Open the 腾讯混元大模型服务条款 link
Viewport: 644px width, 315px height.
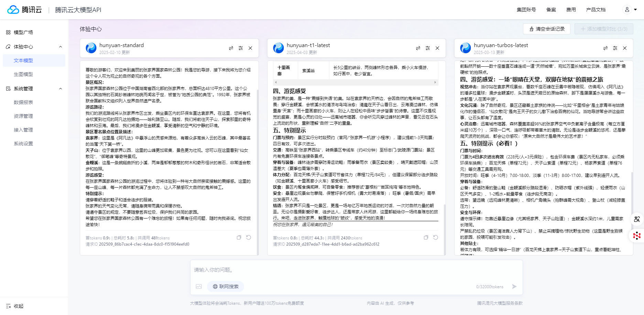point(500,303)
